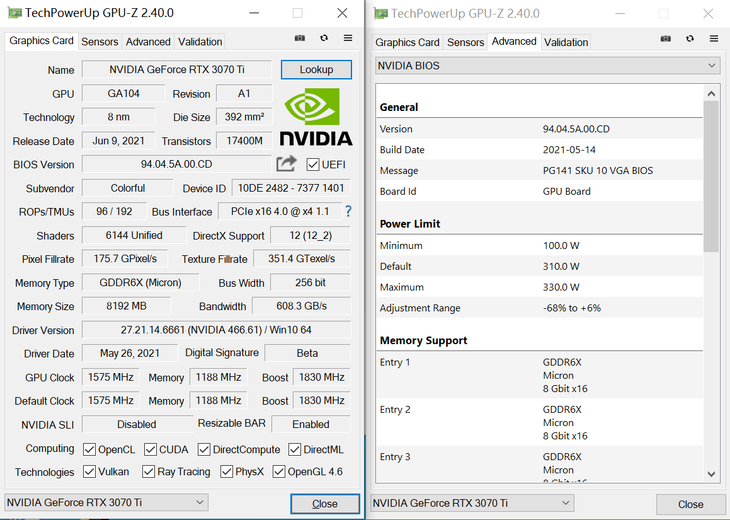This screenshot has height=520, width=730.
Task: Toggle the CUDA checkbox
Action: 150,449
